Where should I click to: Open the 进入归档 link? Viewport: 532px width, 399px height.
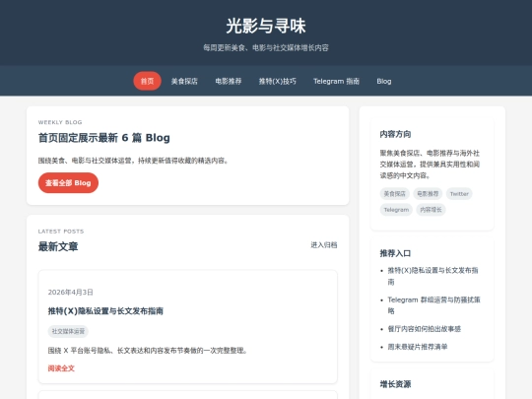pos(324,245)
